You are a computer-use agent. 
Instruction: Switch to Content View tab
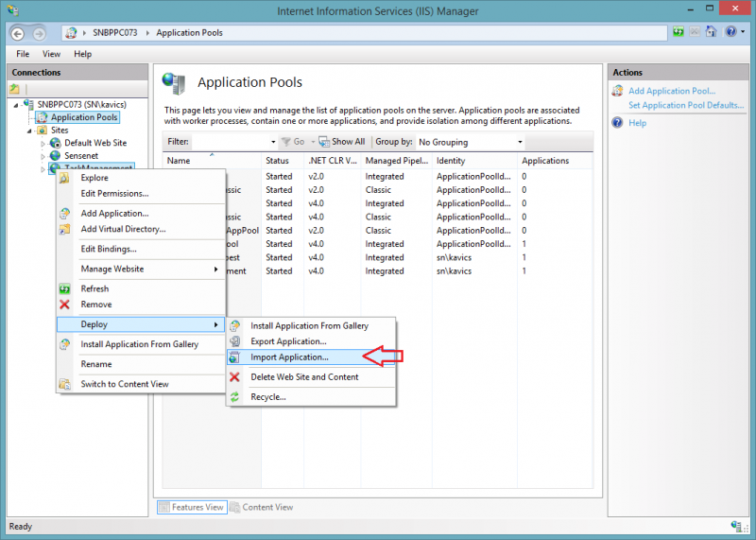[x=262, y=507]
